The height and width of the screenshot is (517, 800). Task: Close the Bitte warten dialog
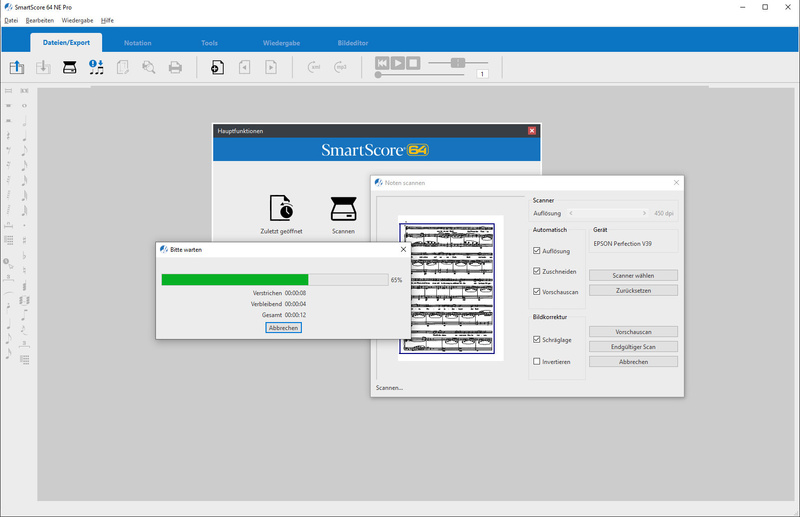point(403,250)
